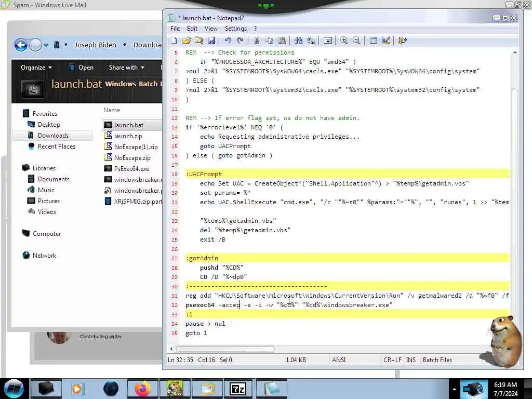Open the recent locations dropdown arrow in Explorer
The image size is (532, 399).
tap(46, 45)
